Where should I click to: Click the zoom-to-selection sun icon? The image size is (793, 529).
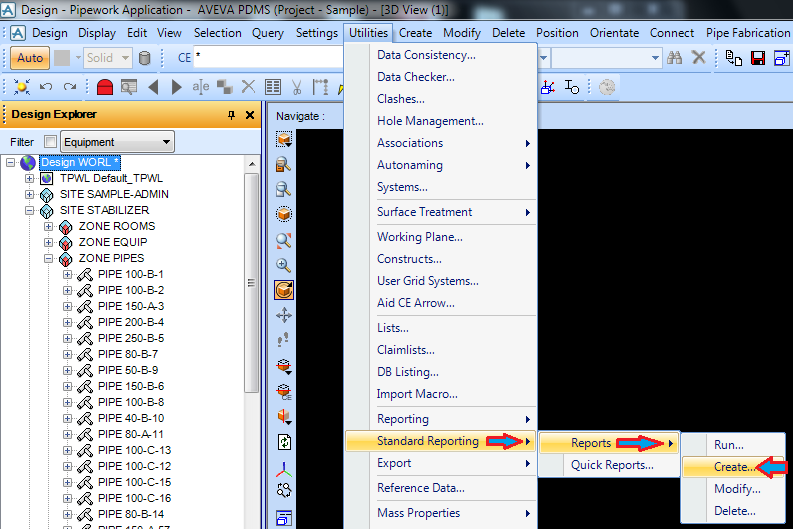tap(22, 87)
